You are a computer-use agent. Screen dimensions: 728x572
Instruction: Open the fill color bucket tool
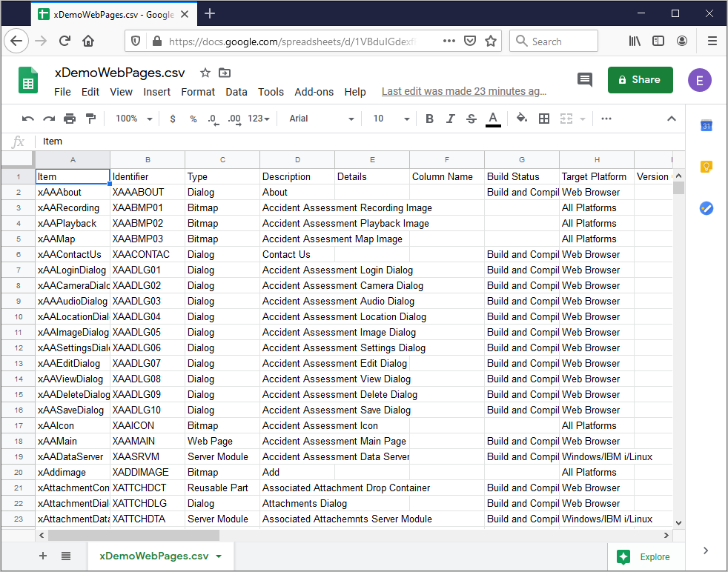click(x=522, y=119)
